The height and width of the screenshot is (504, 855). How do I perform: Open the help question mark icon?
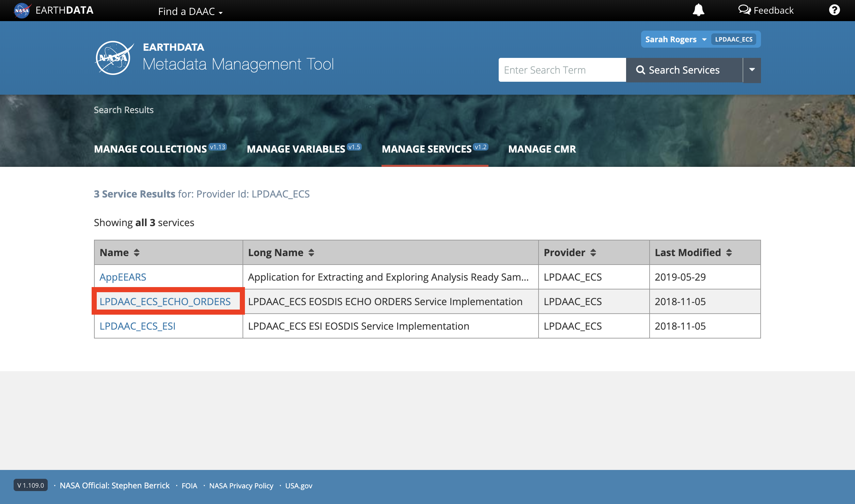834,10
